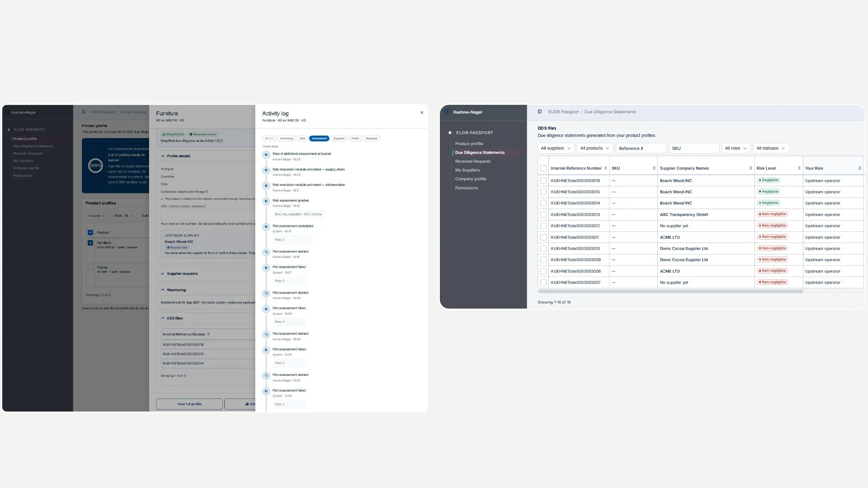
Task: Click the horizontal scrollbar under the DDS files table
Action: [670, 291]
